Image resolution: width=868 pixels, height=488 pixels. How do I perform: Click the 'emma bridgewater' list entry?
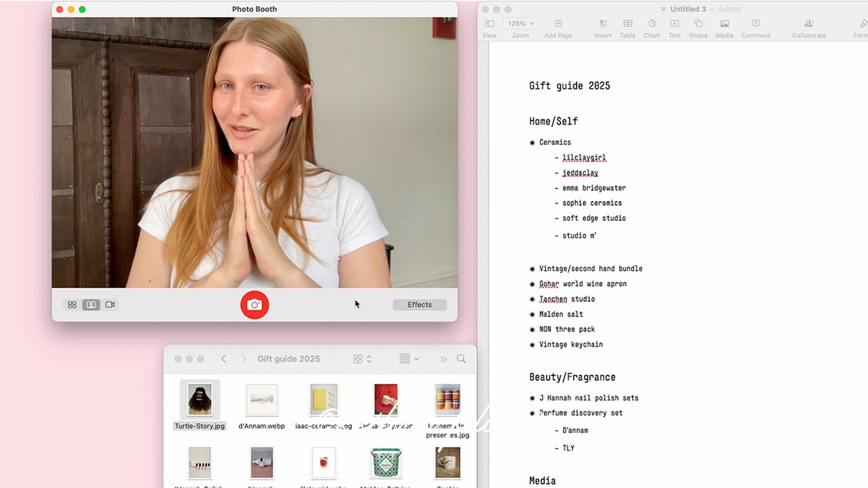click(594, 188)
